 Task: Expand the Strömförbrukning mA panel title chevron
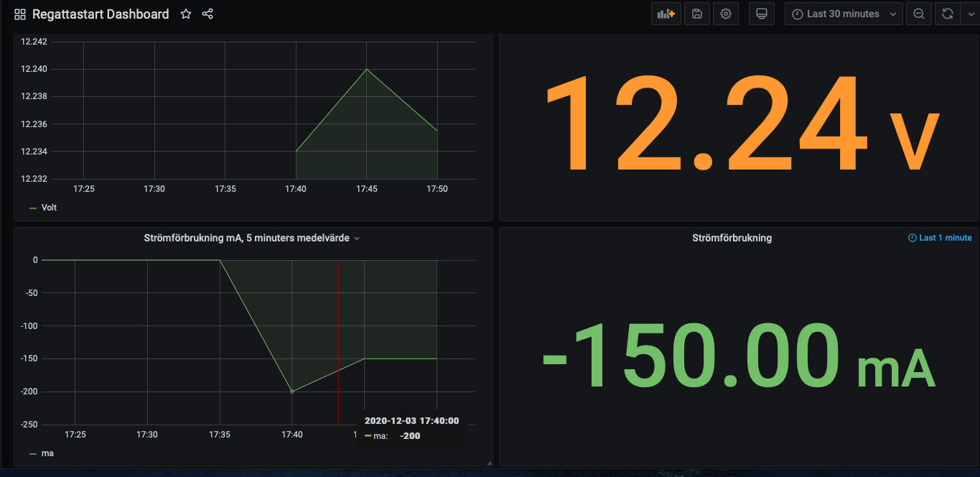tap(357, 238)
